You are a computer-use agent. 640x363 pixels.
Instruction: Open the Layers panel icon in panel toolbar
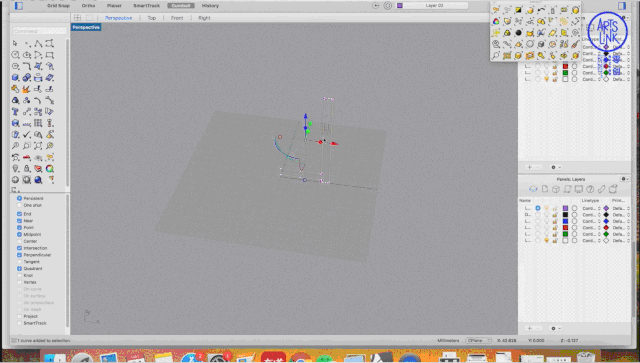point(533,189)
